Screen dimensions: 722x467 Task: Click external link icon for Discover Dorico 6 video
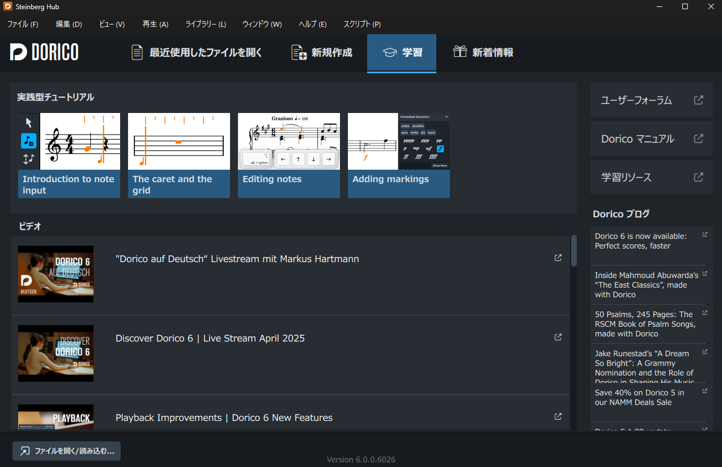(558, 338)
